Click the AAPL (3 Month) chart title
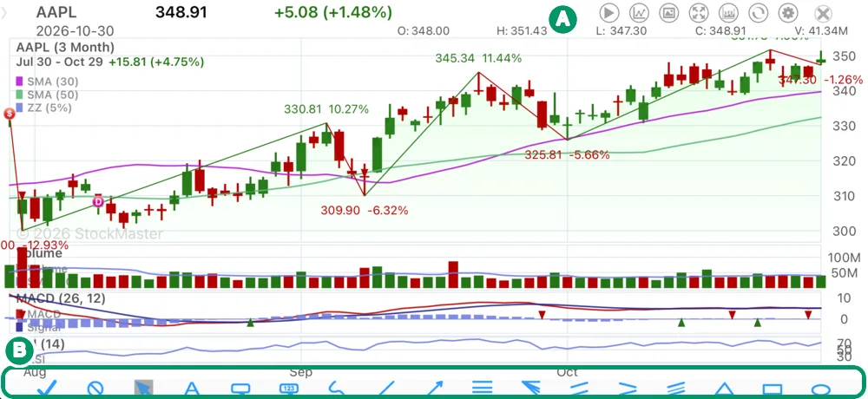 tap(65, 48)
